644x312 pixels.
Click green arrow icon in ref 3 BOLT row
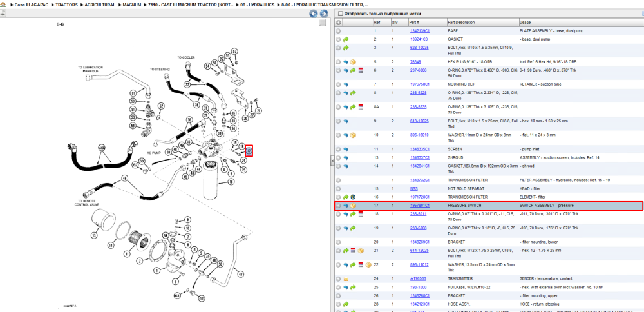pos(346,48)
